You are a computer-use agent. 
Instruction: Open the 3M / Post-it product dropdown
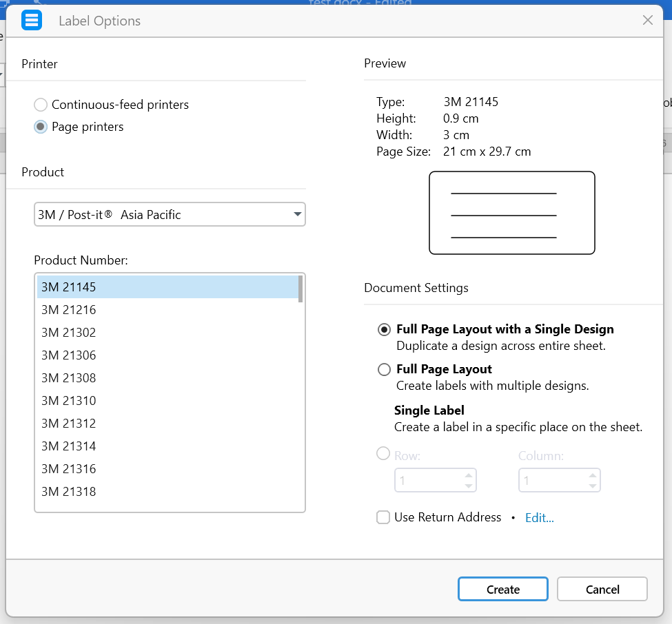(170, 214)
